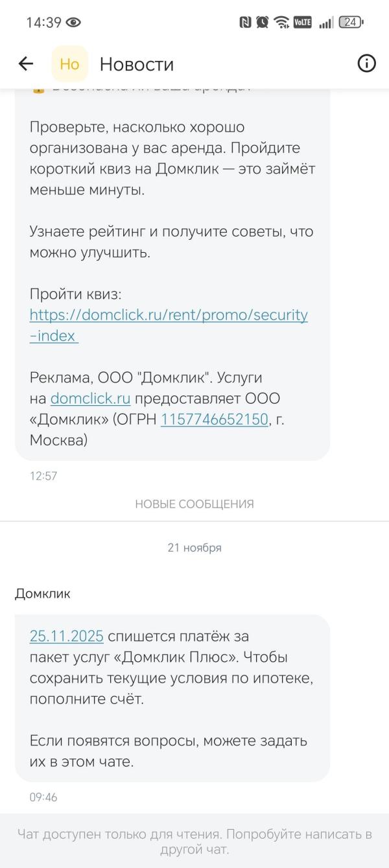Tap the 25.11.2025 date link
389x868 pixels.
[x=65, y=636]
